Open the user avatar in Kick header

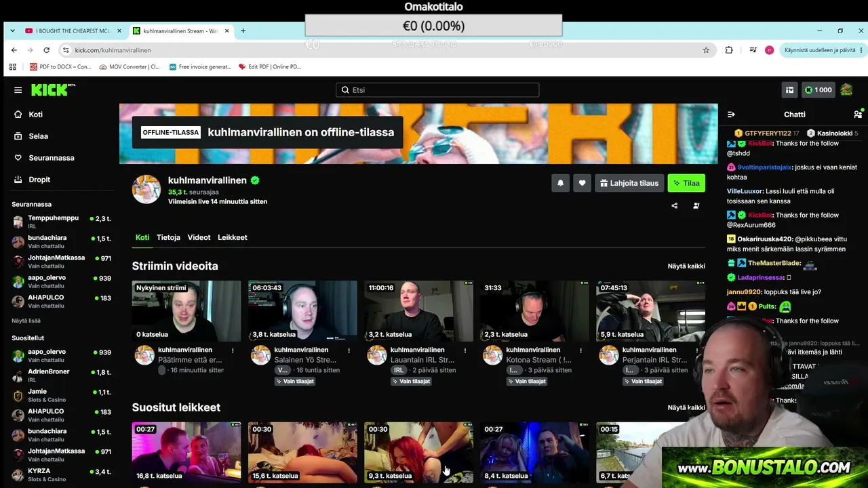coord(846,90)
